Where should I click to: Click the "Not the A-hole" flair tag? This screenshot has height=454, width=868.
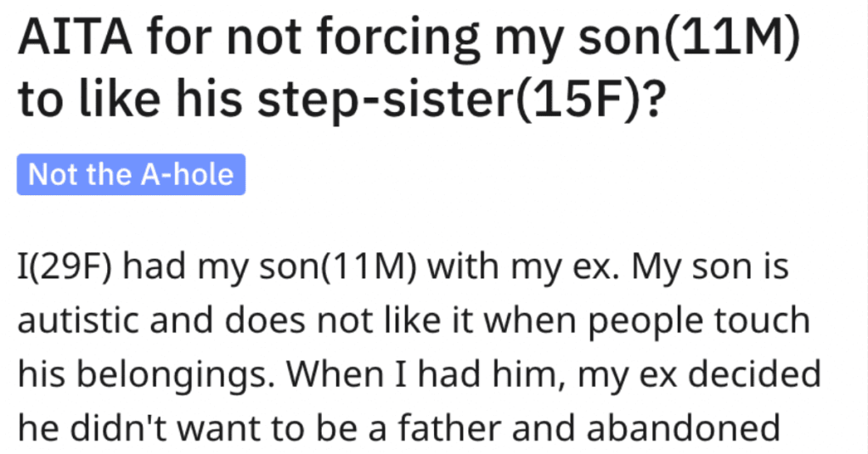[x=131, y=174]
